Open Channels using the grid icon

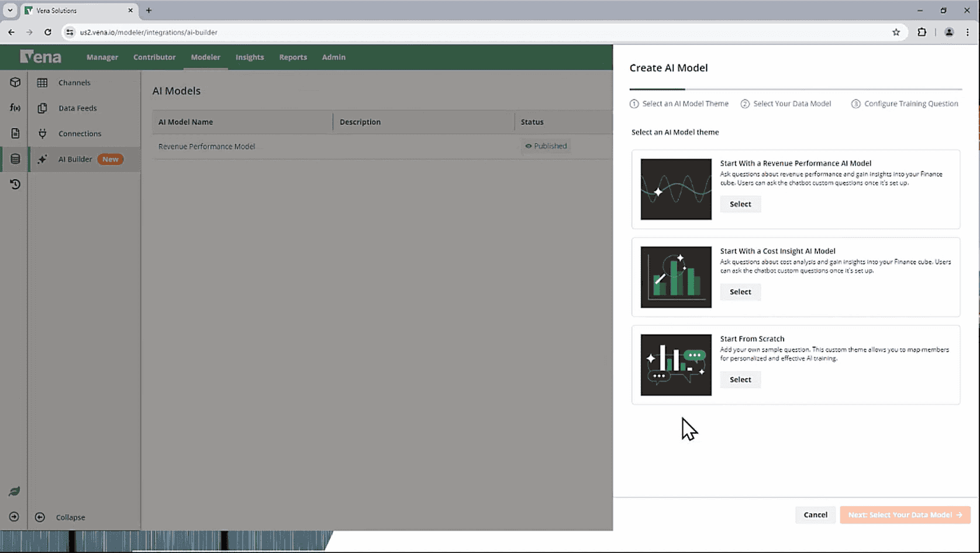(x=42, y=83)
